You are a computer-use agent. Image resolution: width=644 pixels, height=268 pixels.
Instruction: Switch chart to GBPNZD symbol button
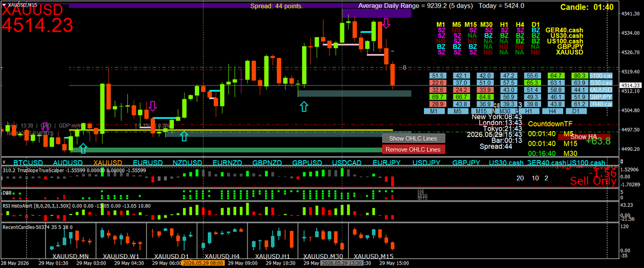pos(267,162)
